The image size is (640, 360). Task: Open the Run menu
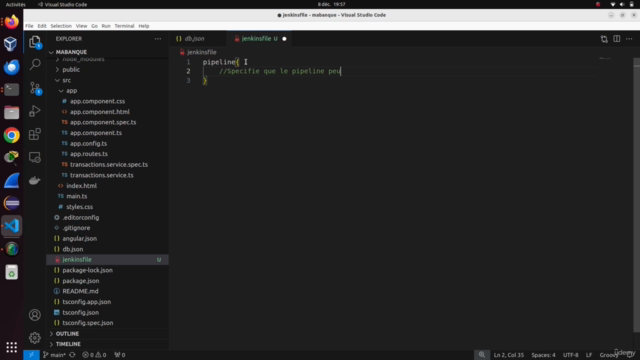coord(106,26)
